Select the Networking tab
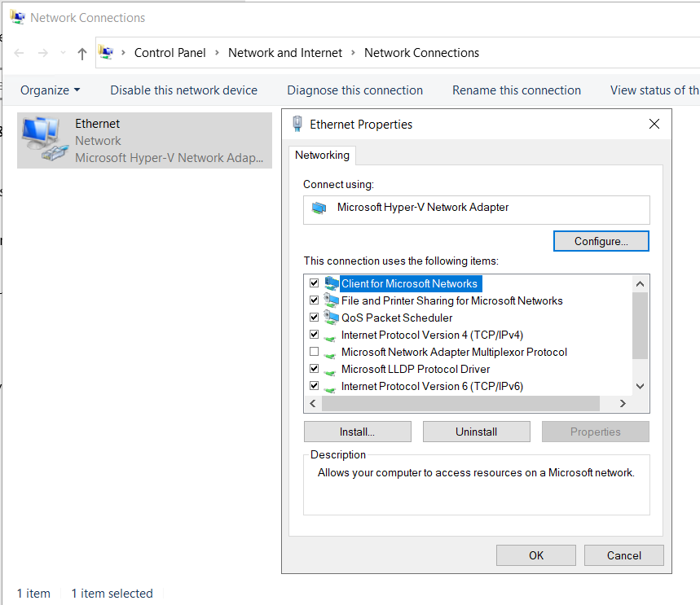This screenshot has height=605, width=700. tap(323, 156)
